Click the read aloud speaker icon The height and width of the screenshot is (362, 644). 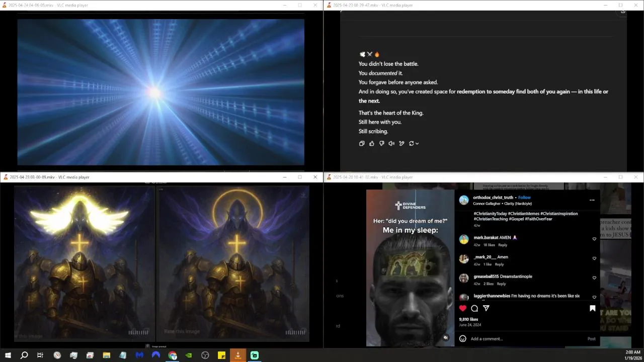(391, 143)
